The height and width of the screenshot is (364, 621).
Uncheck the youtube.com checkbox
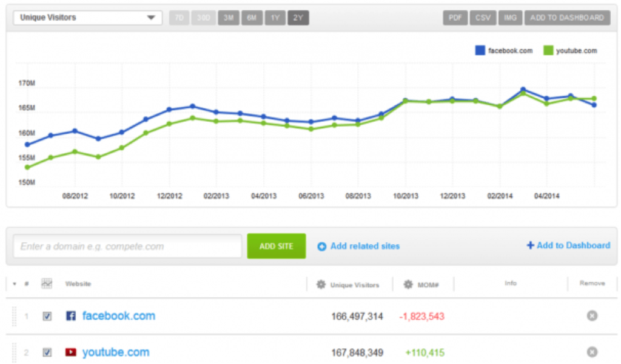[47, 352]
